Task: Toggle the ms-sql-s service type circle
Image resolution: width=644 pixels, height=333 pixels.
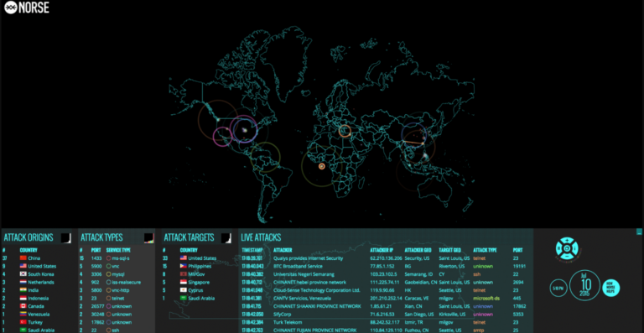Action: coord(109,258)
